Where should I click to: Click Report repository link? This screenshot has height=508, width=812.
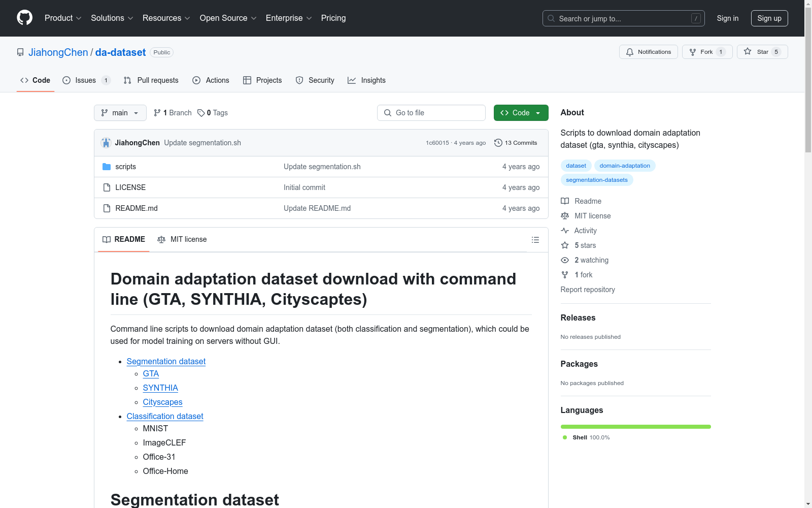588,290
